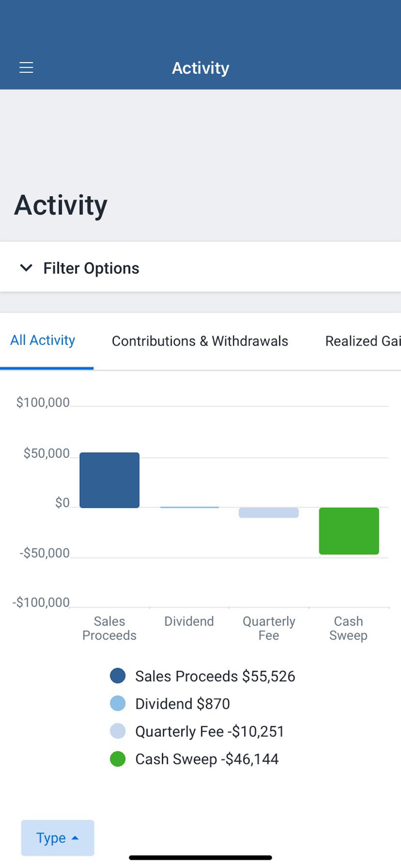The width and height of the screenshot is (401, 868).
Task: Click the Sales Proceeds $55,526 legend label
Action: 215,676
